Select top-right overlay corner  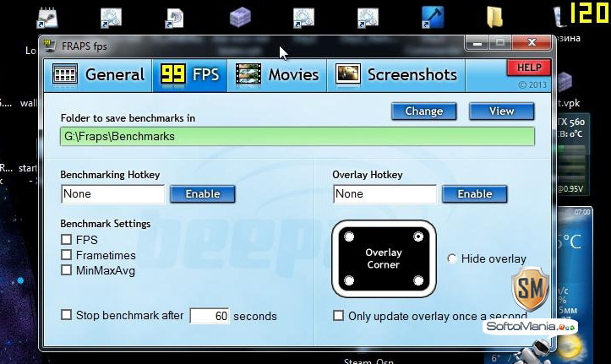(x=418, y=236)
